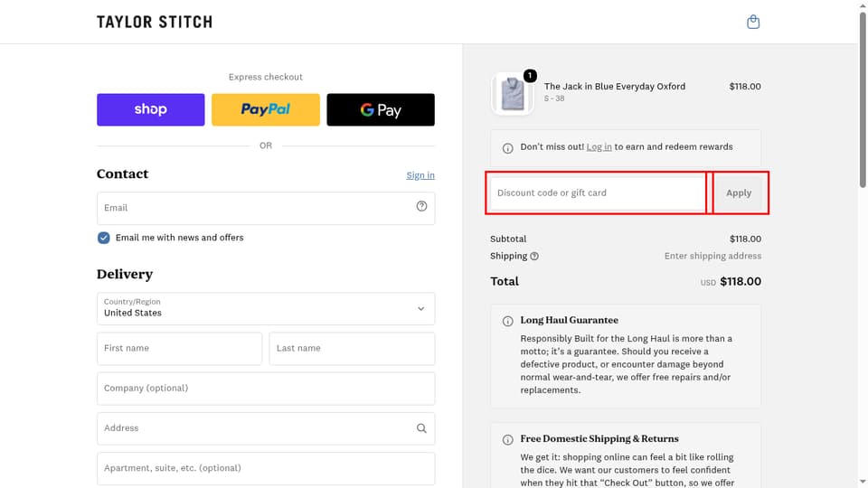The height and width of the screenshot is (488, 868).
Task: Click the Delivery section heading
Action: tap(125, 275)
